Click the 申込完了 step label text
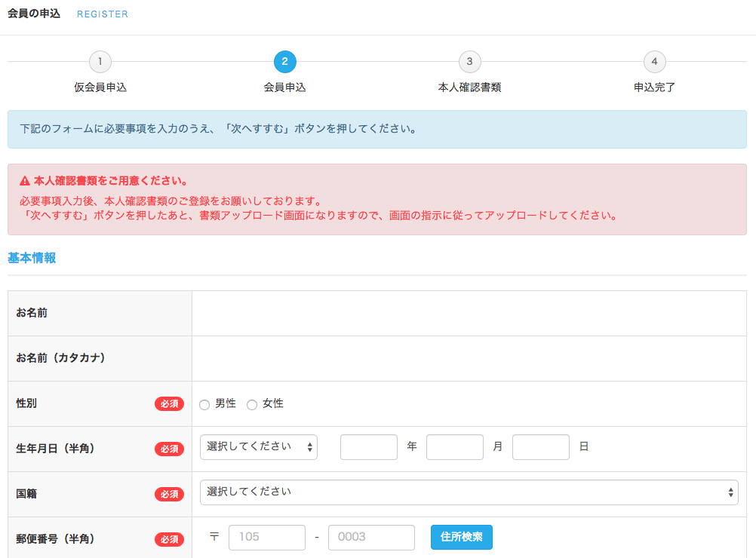 click(x=654, y=87)
